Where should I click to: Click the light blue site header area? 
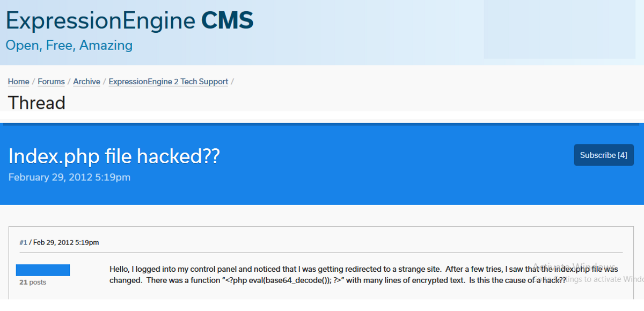(376, 32)
